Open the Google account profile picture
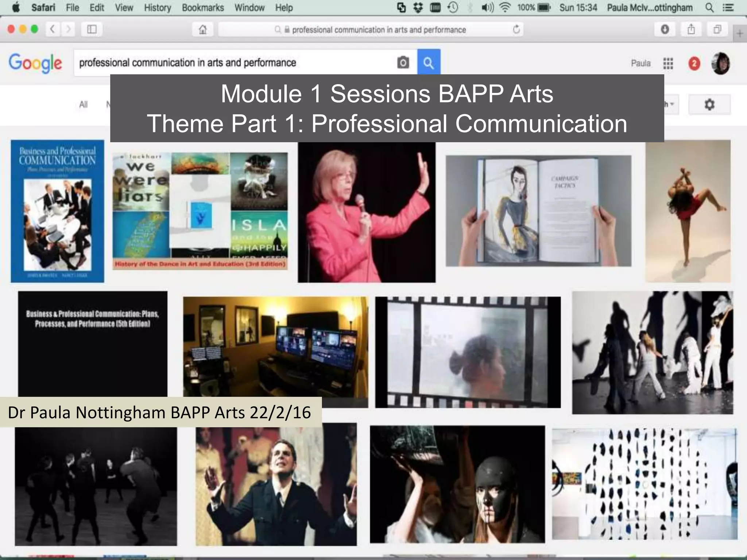 tap(720, 63)
